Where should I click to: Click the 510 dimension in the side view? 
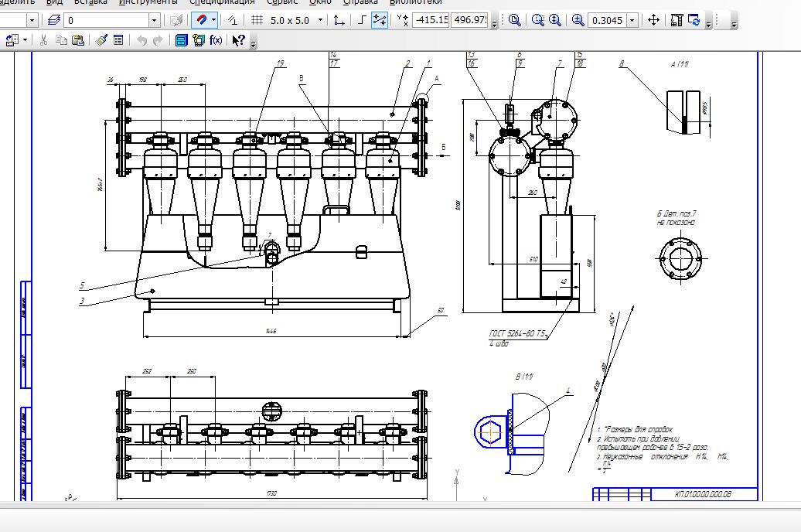533,259
